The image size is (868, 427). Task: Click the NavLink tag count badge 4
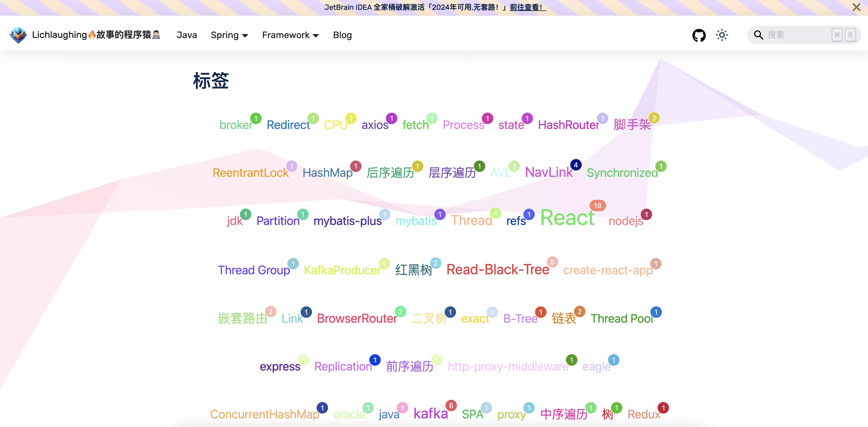coord(575,165)
